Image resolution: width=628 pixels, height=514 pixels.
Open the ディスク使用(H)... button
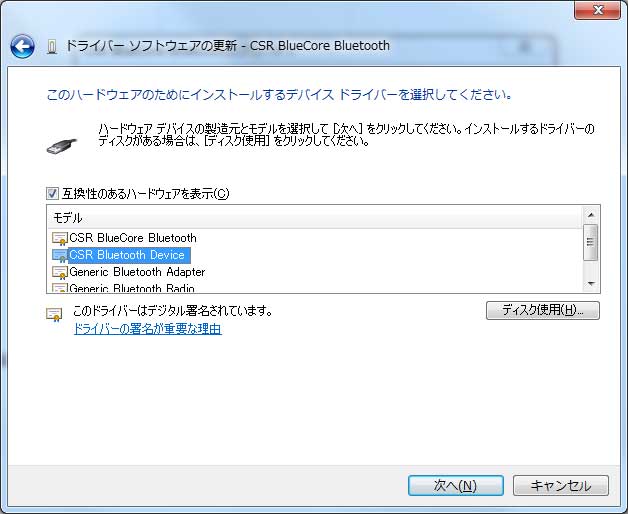[543, 310]
